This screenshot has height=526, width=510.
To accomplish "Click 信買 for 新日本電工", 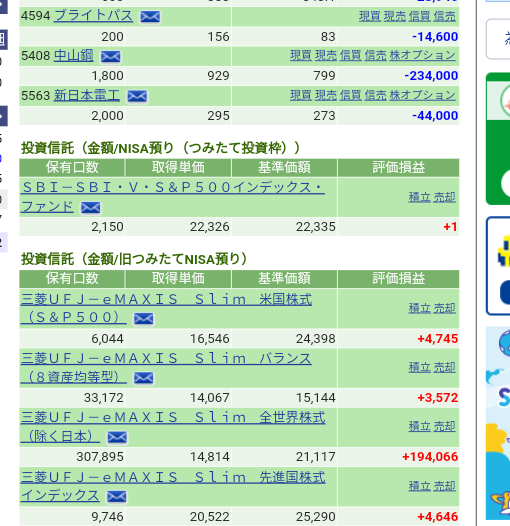I will 351,95.
